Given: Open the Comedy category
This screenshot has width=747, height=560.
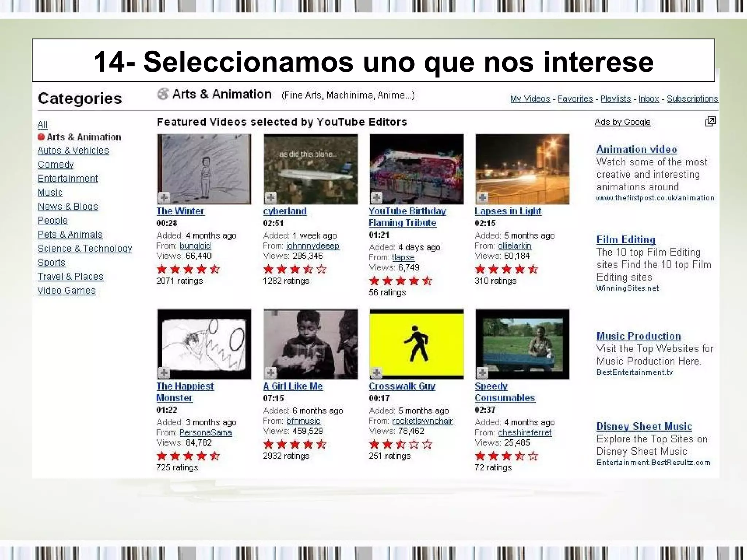Looking at the screenshot, I should coord(56,164).
